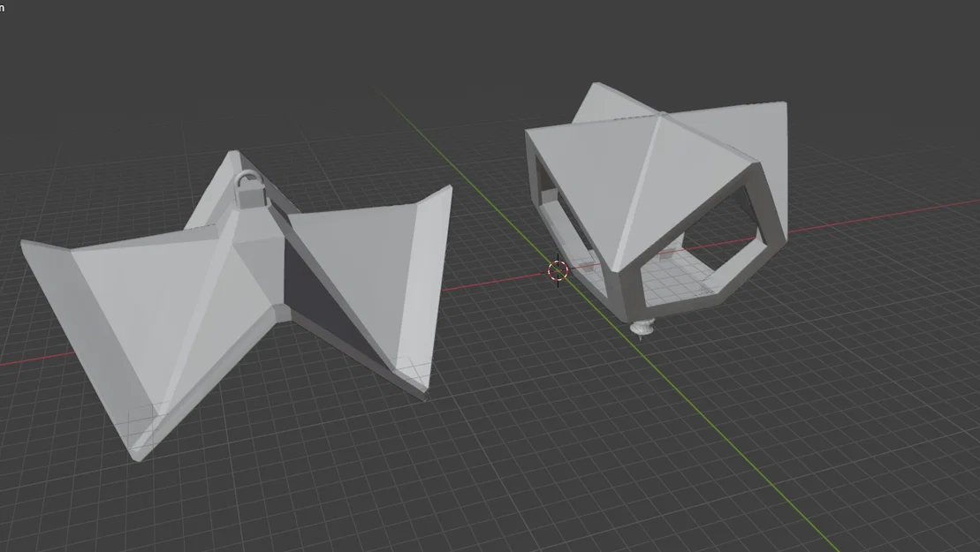Image resolution: width=980 pixels, height=552 pixels.
Task: Click the roof apex of the right model
Action: [662, 113]
